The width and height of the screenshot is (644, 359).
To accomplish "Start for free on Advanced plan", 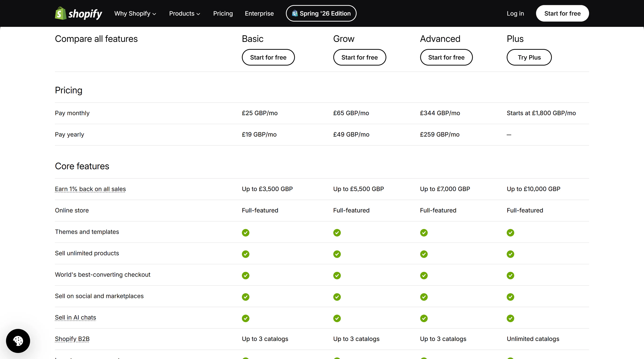I will point(446,57).
